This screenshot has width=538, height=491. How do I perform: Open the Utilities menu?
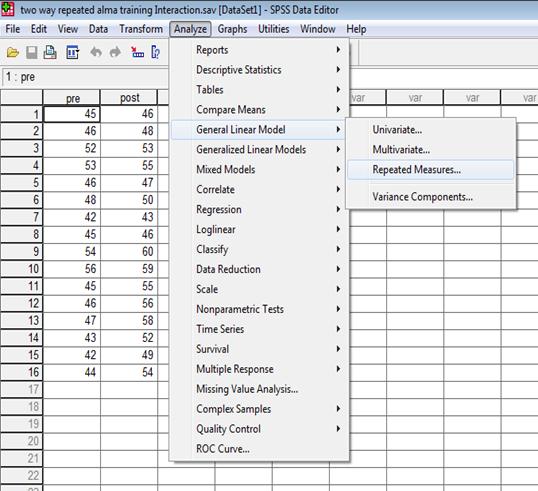(x=273, y=29)
